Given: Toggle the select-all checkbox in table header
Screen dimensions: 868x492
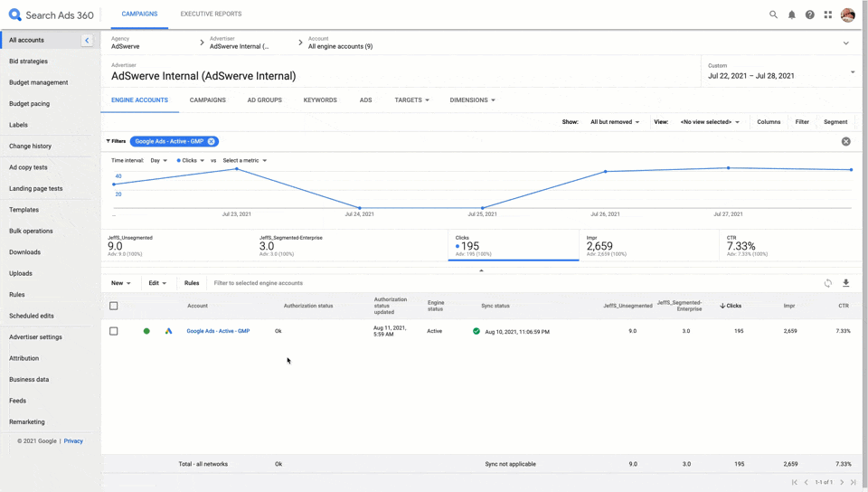Looking at the screenshot, I should (114, 306).
